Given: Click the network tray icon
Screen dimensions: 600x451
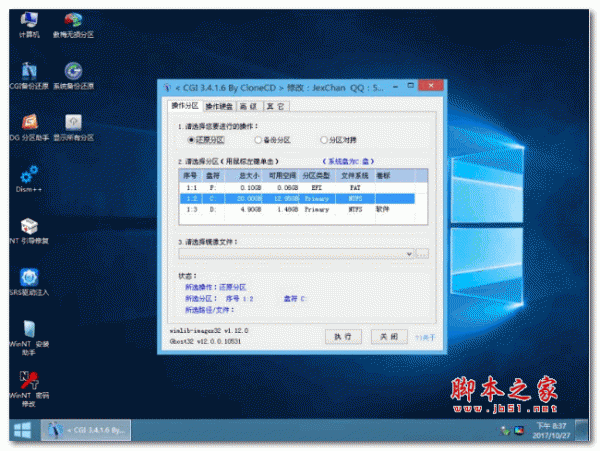Looking at the screenshot, I should [505, 431].
